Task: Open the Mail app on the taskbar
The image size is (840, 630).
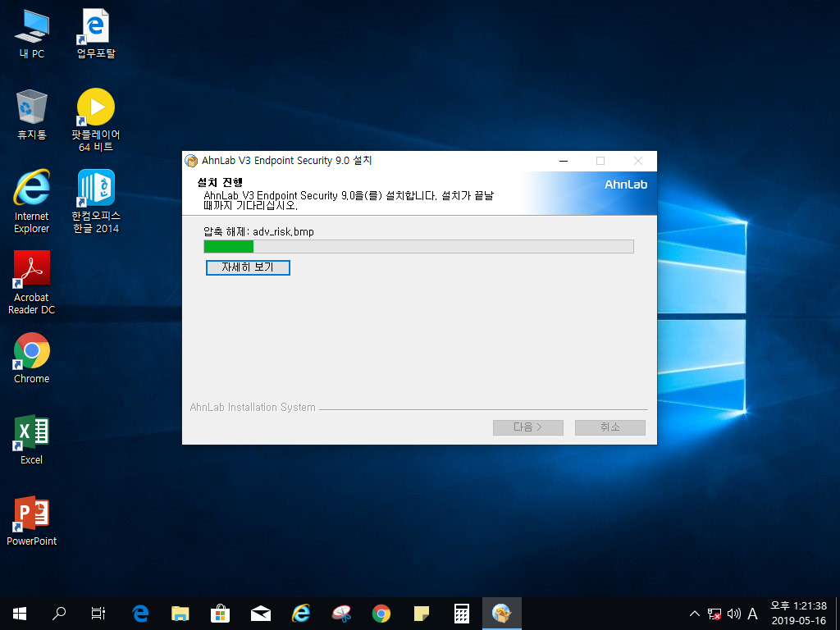Action: [x=260, y=614]
